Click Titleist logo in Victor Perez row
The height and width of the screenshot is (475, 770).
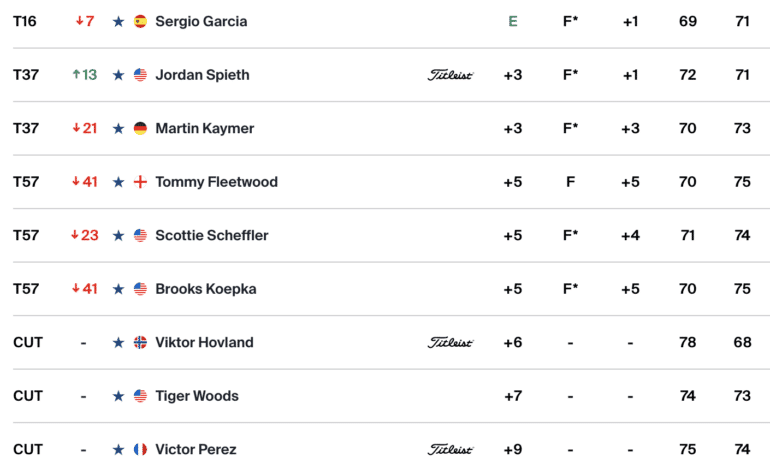(450, 449)
